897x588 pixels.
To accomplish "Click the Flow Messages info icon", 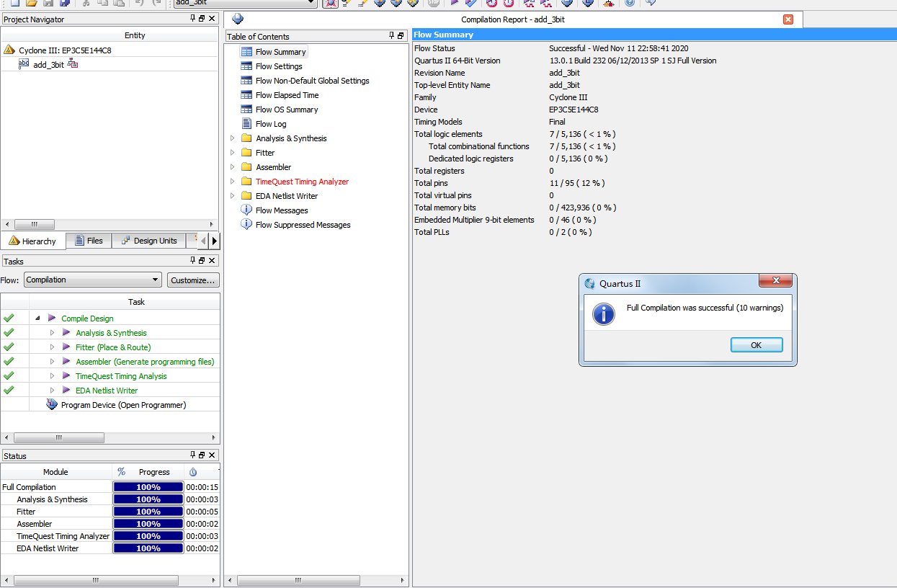I will 246,210.
